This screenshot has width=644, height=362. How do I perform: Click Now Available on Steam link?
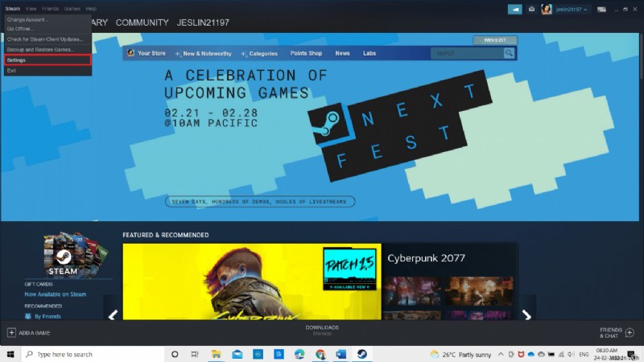coord(56,294)
